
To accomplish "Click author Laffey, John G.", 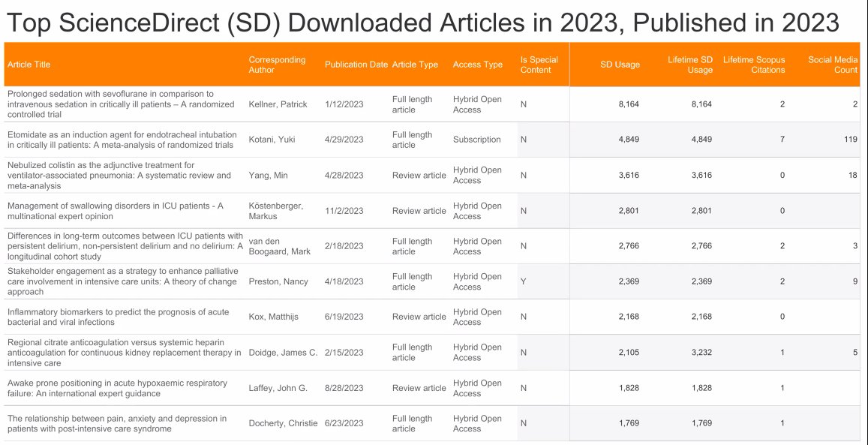I will point(276,388).
